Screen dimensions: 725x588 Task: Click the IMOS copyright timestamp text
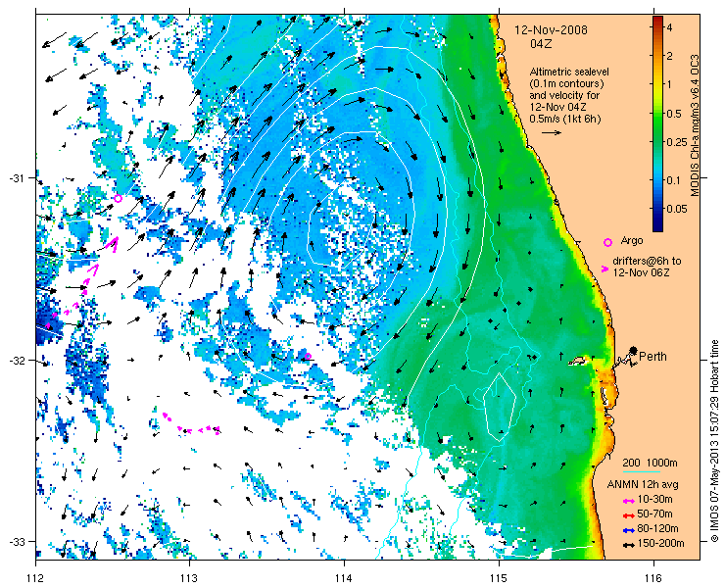pos(715,441)
